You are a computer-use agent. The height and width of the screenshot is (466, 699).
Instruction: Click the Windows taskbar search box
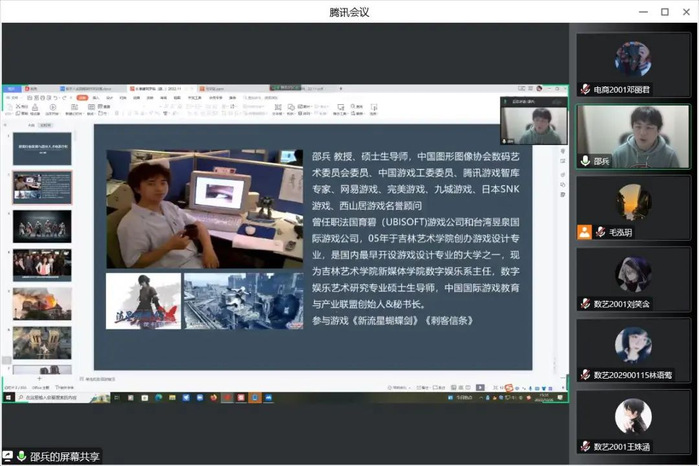50,397
